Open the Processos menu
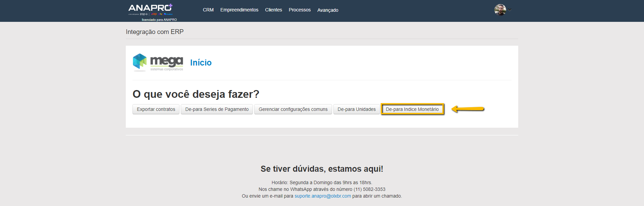Screen dimensions: 644x206 tap(300, 10)
